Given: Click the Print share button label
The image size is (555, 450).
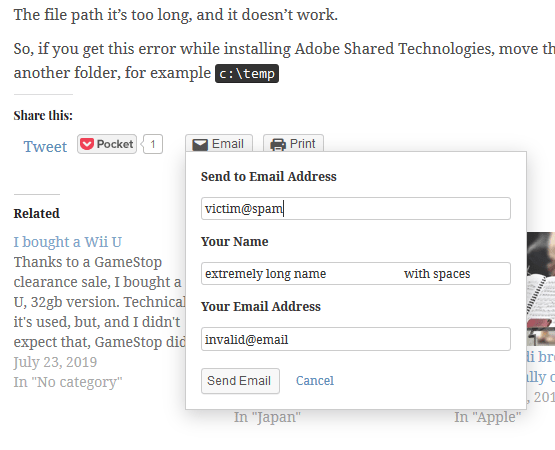Looking at the screenshot, I should point(302,144).
